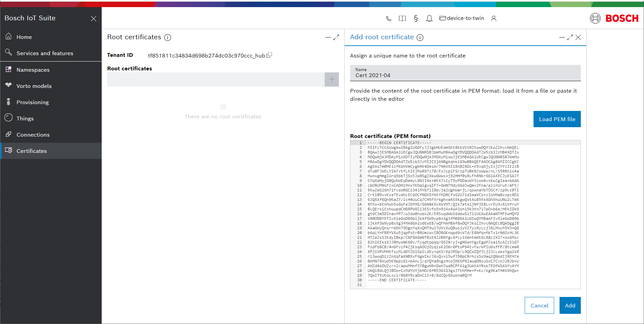
Task: Open the documentation book icon
Action: 402,19
